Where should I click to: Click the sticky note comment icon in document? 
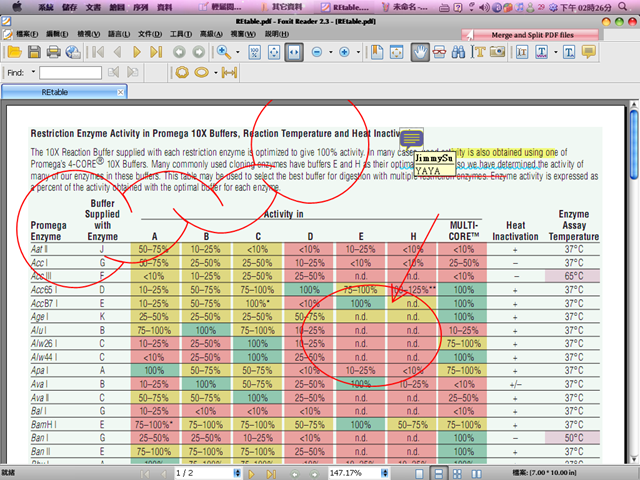click(x=411, y=139)
